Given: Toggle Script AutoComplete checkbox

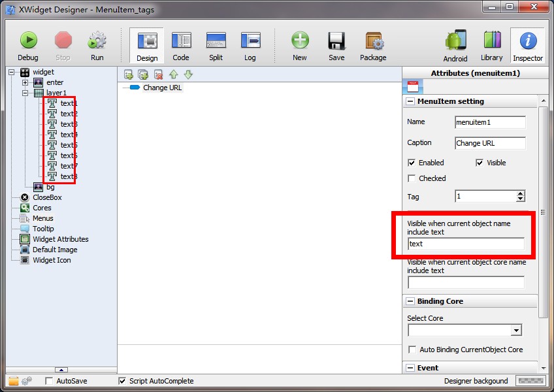Looking at the screenshot, I should click(122, 381).
